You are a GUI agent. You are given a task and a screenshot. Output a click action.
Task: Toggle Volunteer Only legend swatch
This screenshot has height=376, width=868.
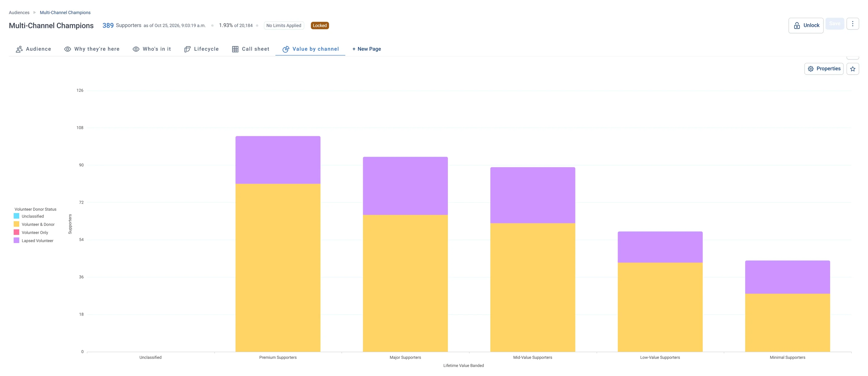(17, 232)
